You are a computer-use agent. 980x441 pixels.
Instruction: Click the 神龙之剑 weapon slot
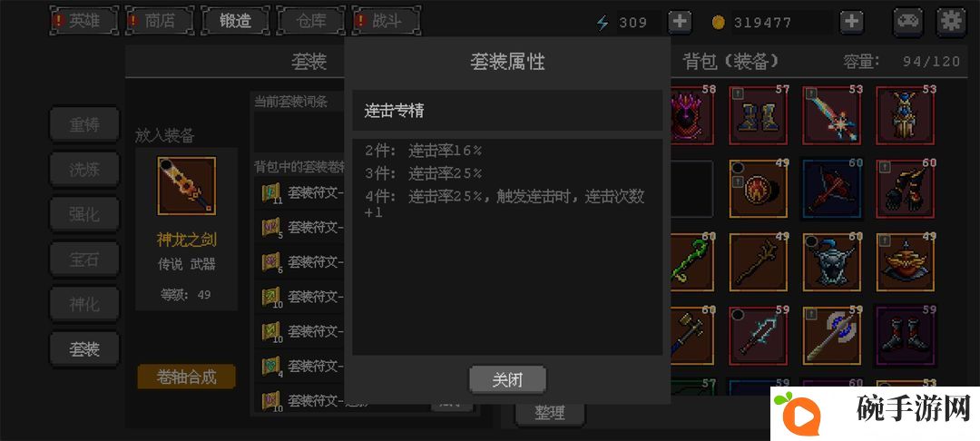(186, 186)
